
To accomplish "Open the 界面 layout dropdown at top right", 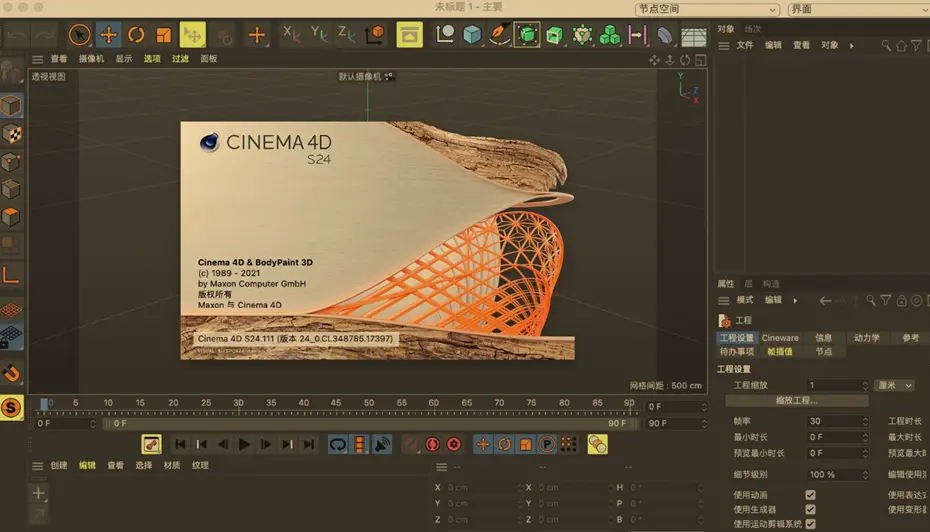I will (858, 9).
